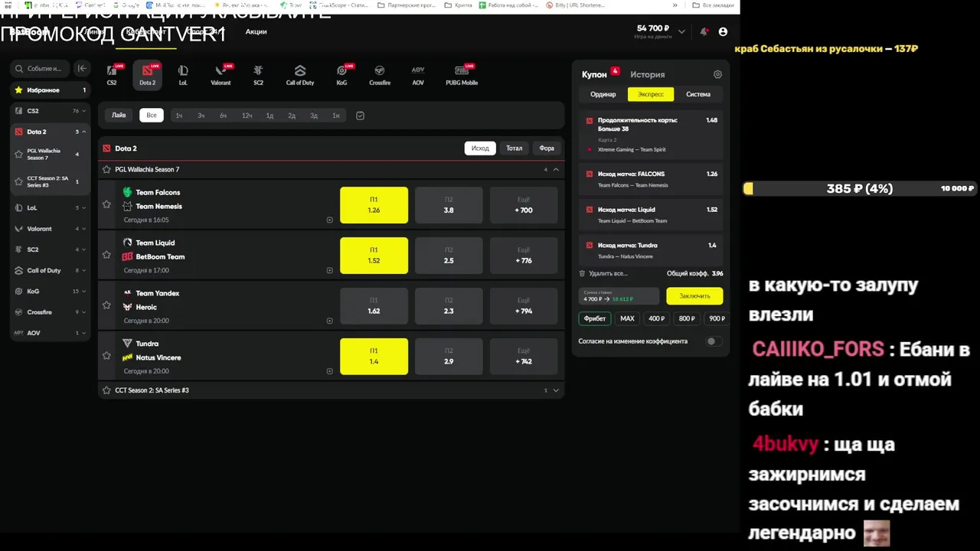Viewport: 980px width, 551px height.
Task: Open the Call of Duty category icon
Action: coord(300,74)
